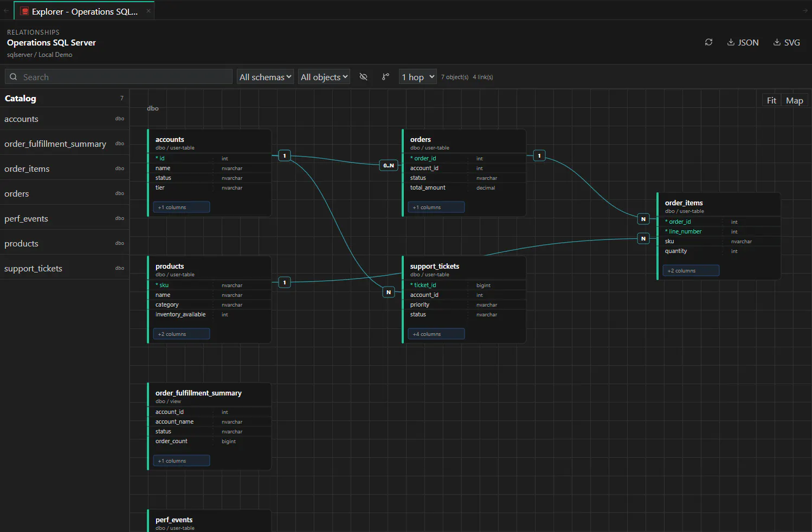The width and height of the screenshot is (812, 532).
Task: Click the order_fulfillment_summary view header
Action: tap(210, 396)
